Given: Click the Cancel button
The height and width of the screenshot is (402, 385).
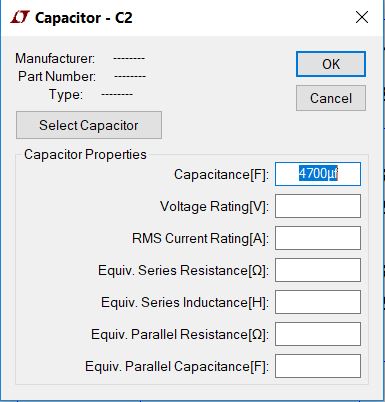Looking at the screenshot, I should pos(331,98).
